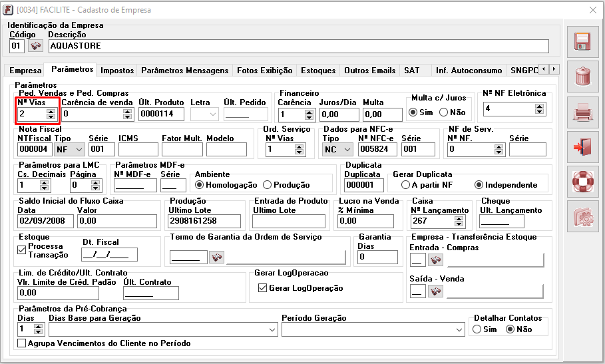Click the LMC Página stepper arrows

tap(95, 186)
